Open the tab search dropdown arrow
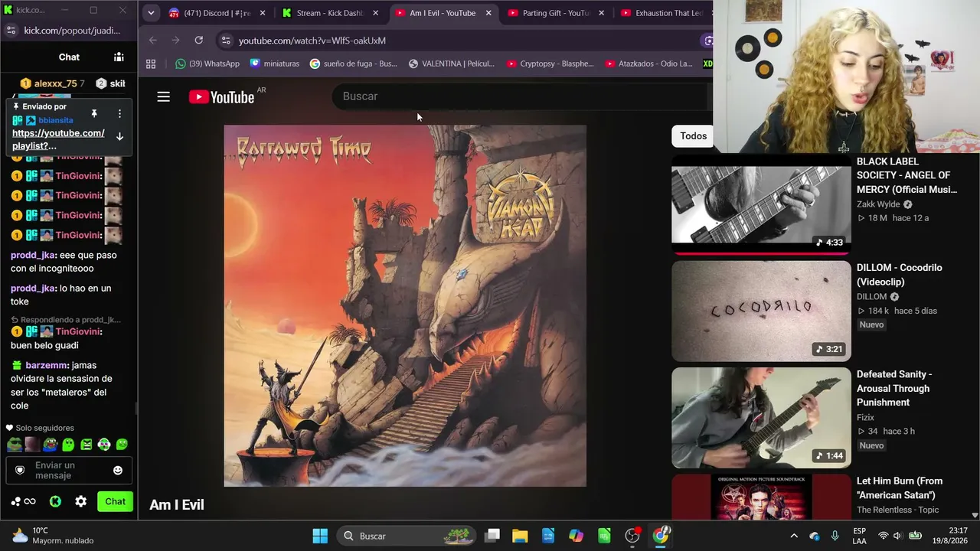This screenshot has width=980, height=551. (151, 13)
